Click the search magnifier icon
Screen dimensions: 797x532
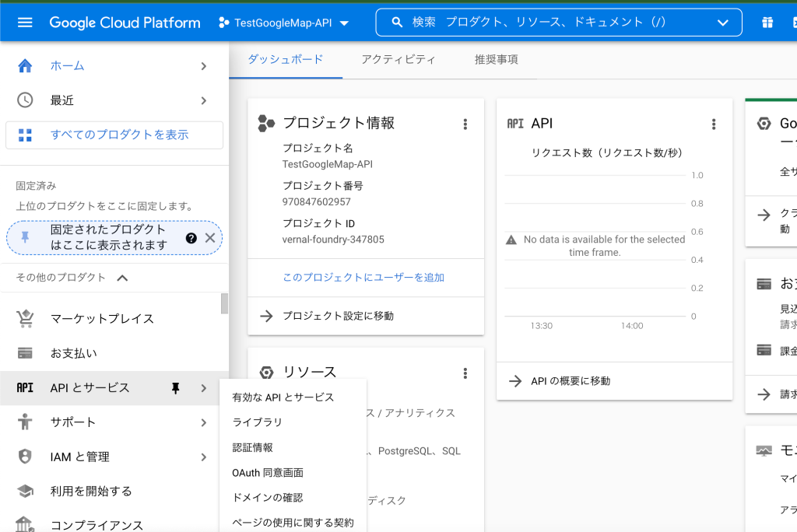397,23
